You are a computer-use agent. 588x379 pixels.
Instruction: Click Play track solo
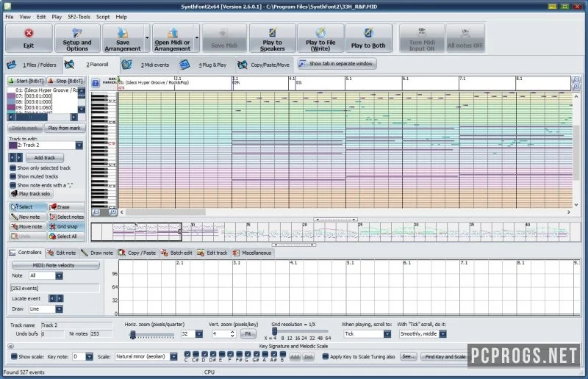(31, 194)
